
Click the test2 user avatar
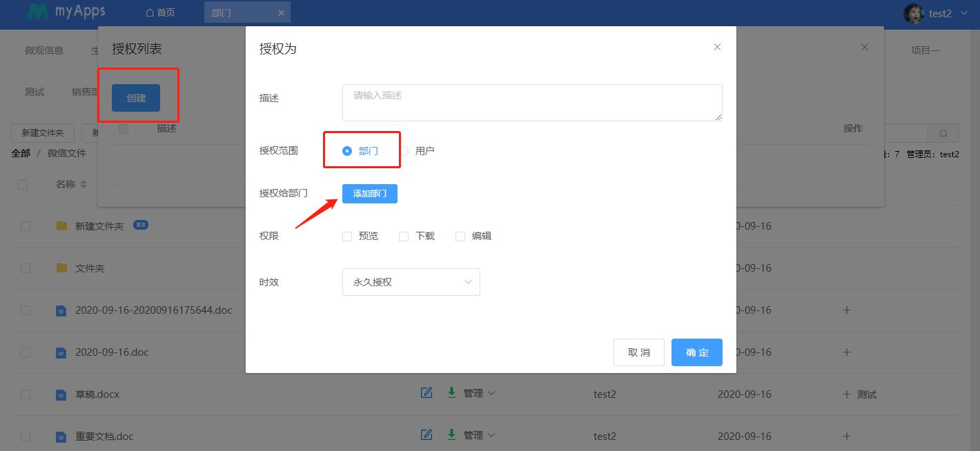pyautogui.click(x=914, y=12)
